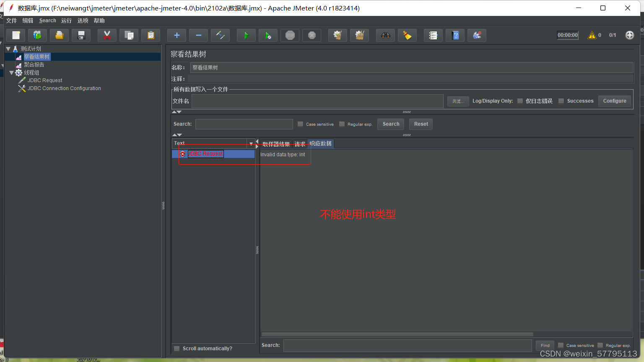Toggle the Scroll automatically? checkbox
The width and height of the screenshot is (644, 362).
click(x=177, y=349)
